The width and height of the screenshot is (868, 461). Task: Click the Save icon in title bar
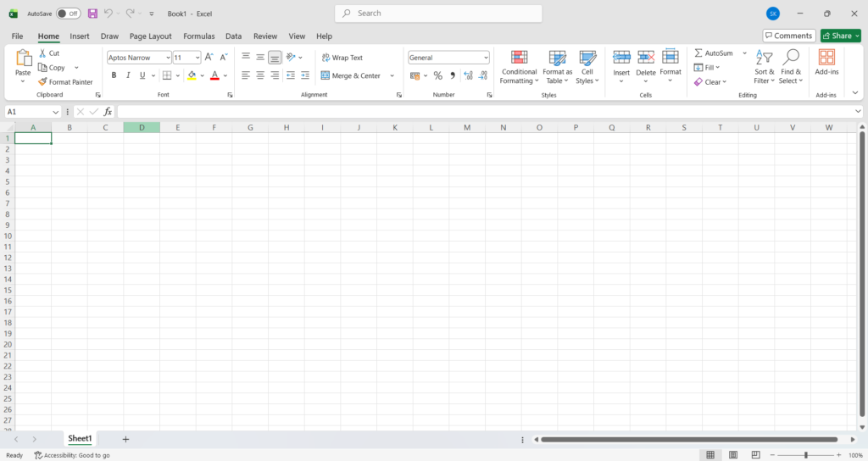[x=92, y=14]
